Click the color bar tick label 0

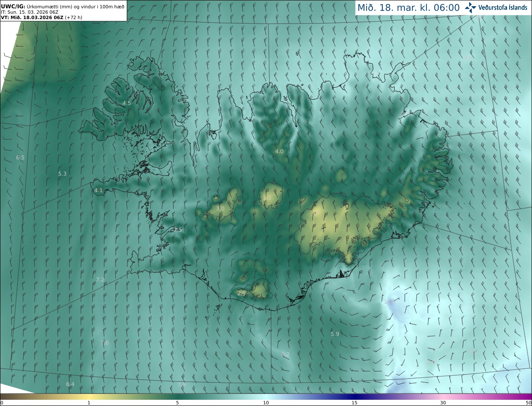2,403
